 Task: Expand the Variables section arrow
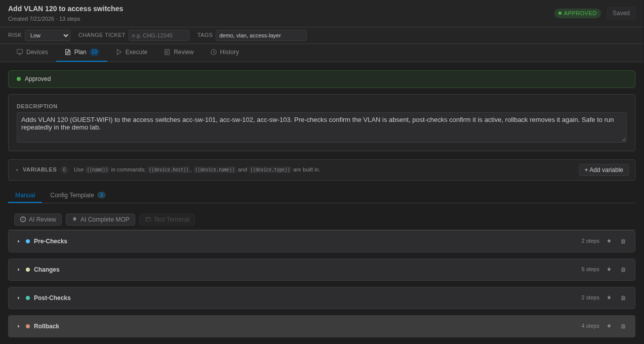[x=17, y=170]
